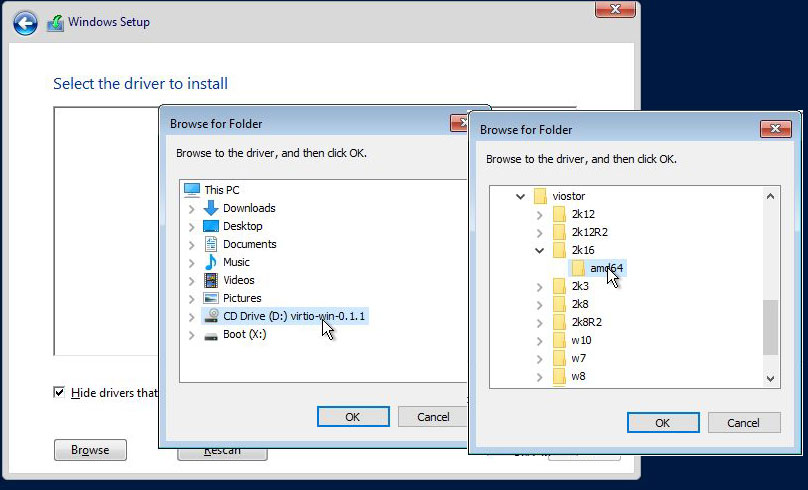Expand the 2k12R2 folder

[x=540, y=232]
